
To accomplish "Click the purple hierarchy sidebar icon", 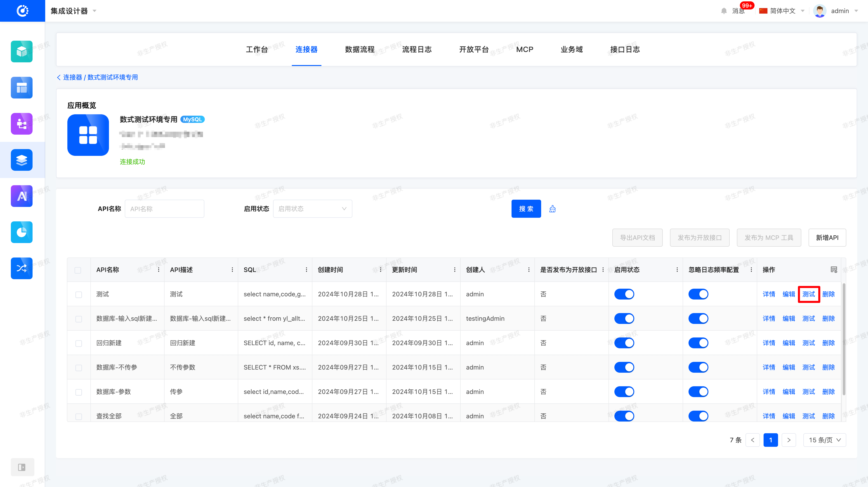I will click(x=21, y=124).
